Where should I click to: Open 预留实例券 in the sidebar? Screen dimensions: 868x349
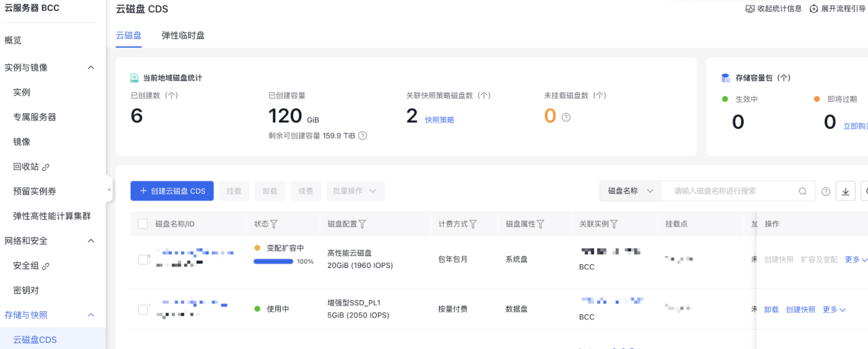click(34, 191)
